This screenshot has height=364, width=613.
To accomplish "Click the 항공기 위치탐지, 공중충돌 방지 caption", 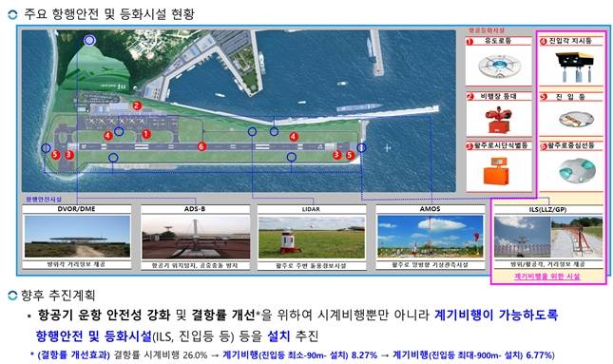I will pyautogui.click(x=195, y=265).
